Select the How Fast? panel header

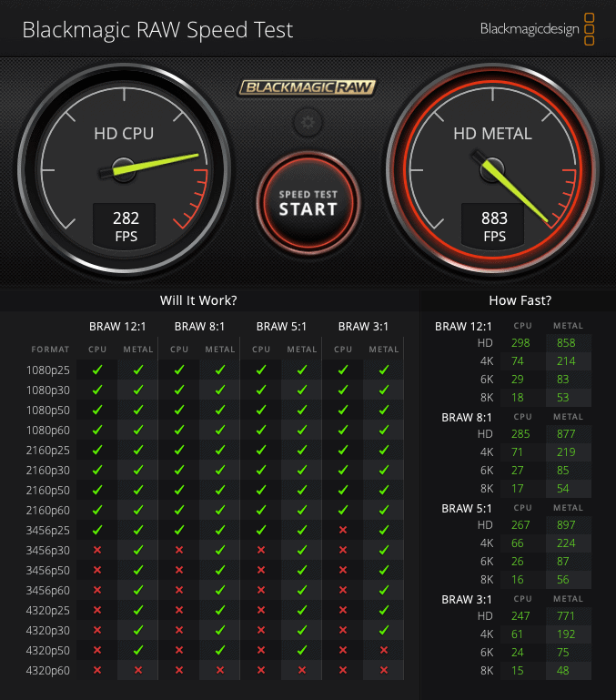tap(520, 300)
